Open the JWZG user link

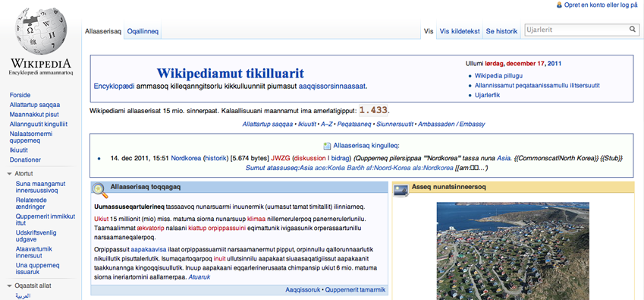click(x=281, y=158)
